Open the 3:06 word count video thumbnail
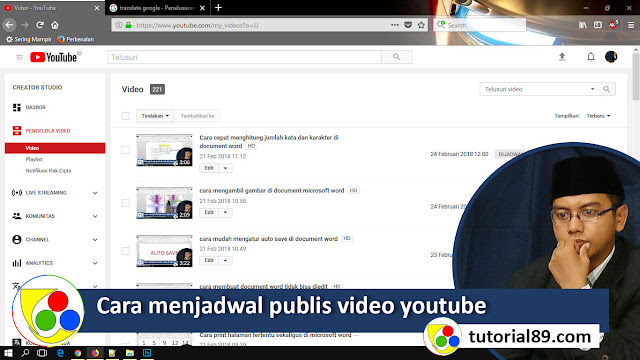This screenshot has height=360, width=640. [x=164, y=150]
